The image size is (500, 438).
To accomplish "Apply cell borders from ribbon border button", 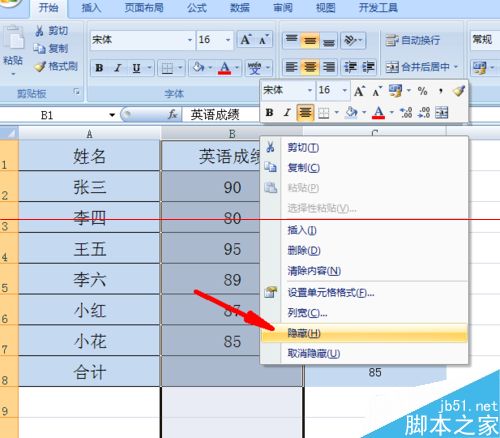I will (x=167, y=68).
